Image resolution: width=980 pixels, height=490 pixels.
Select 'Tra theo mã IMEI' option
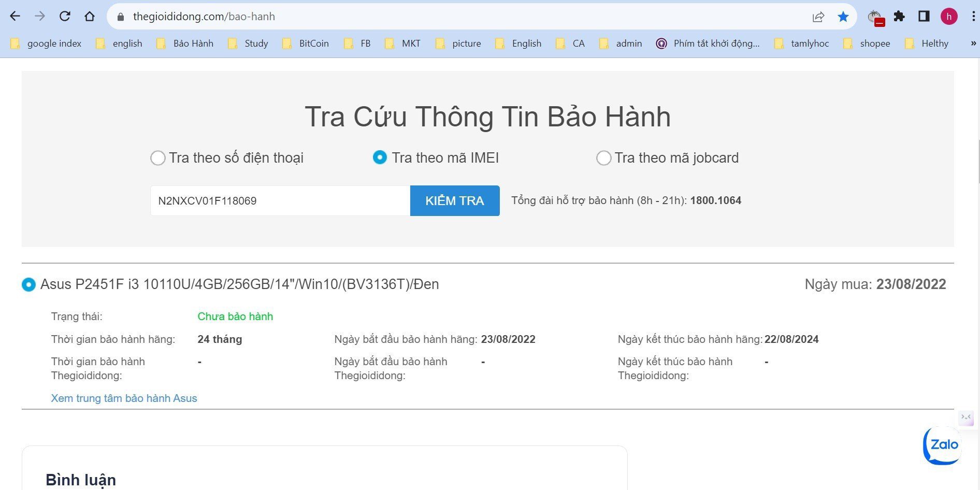point(380,157)
